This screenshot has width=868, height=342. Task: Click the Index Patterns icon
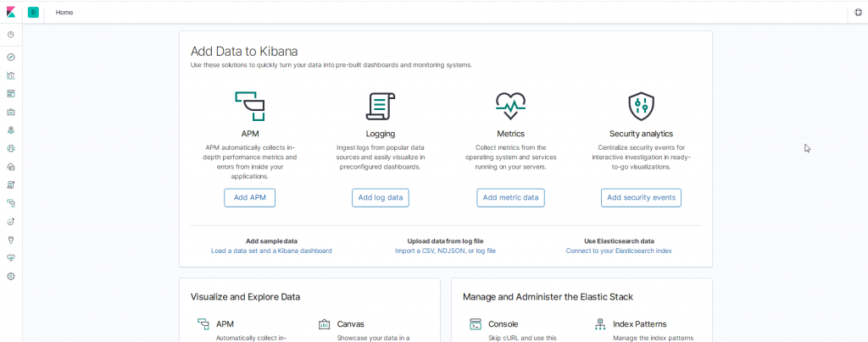tap(599, 324)
